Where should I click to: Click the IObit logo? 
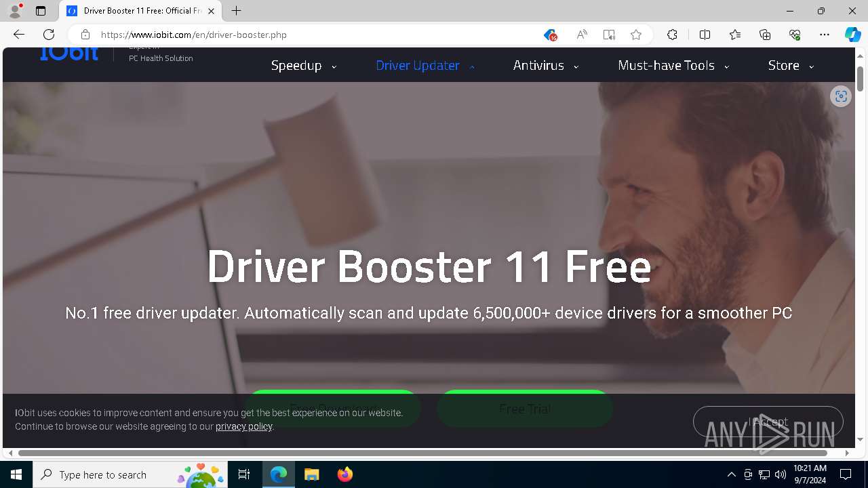click(69, 54)
